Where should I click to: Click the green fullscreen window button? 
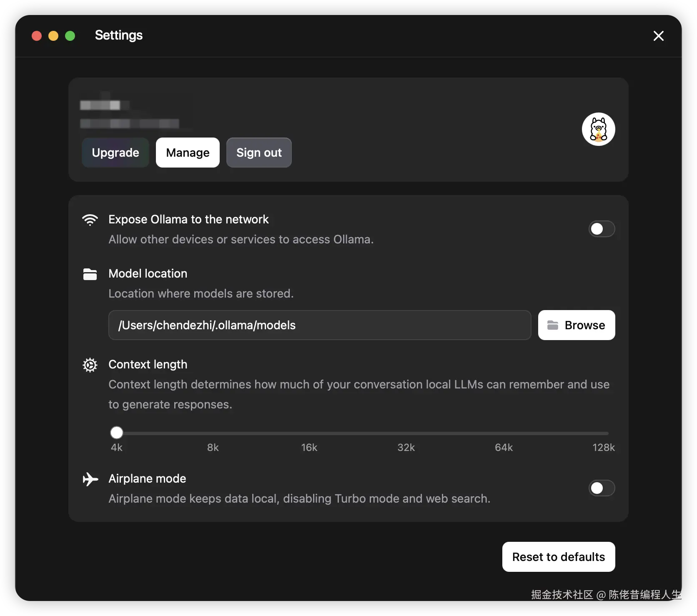coord(70,36)
